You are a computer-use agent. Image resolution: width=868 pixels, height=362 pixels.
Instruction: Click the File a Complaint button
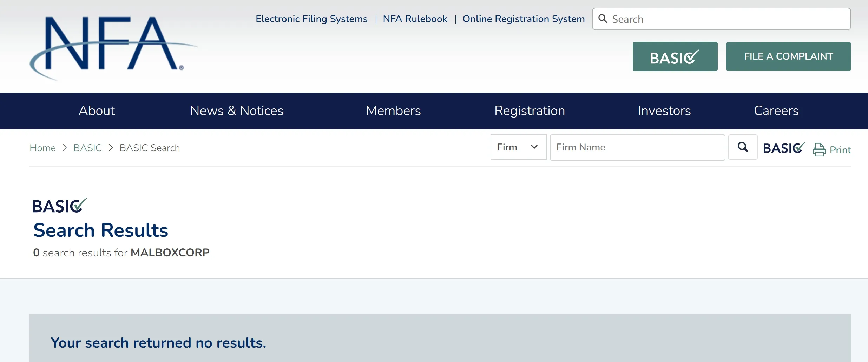pos(788,56)
